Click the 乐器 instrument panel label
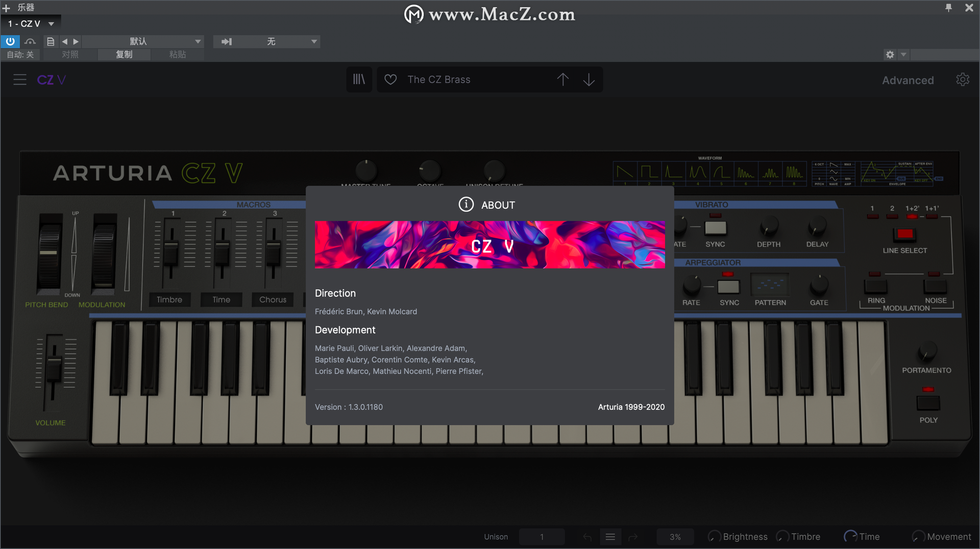This screenshot has width=980, height=549. click(26, 8)
